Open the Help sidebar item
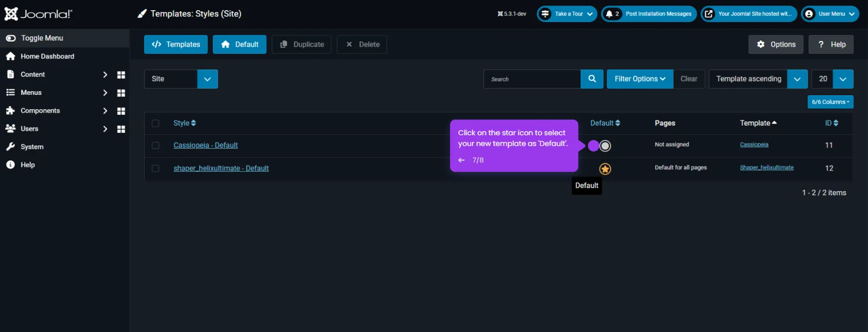Image resolution: width=868 pixels, height=332 pixels. (x=28, y=165)
